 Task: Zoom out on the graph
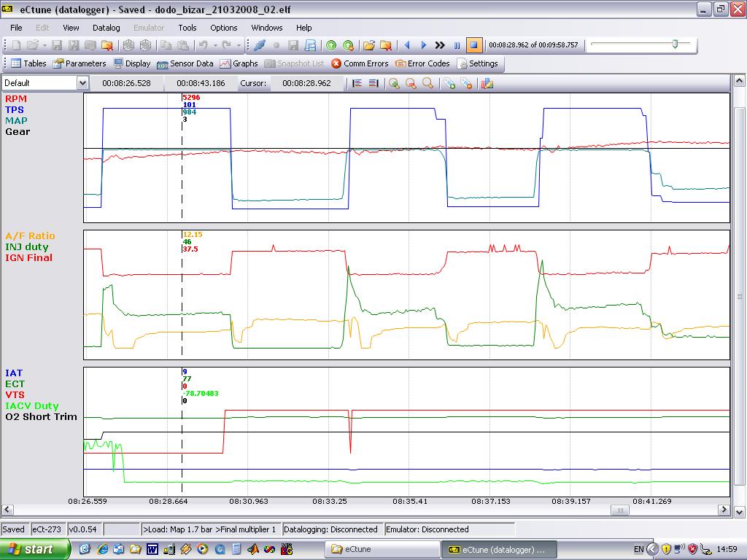point(411,83)
